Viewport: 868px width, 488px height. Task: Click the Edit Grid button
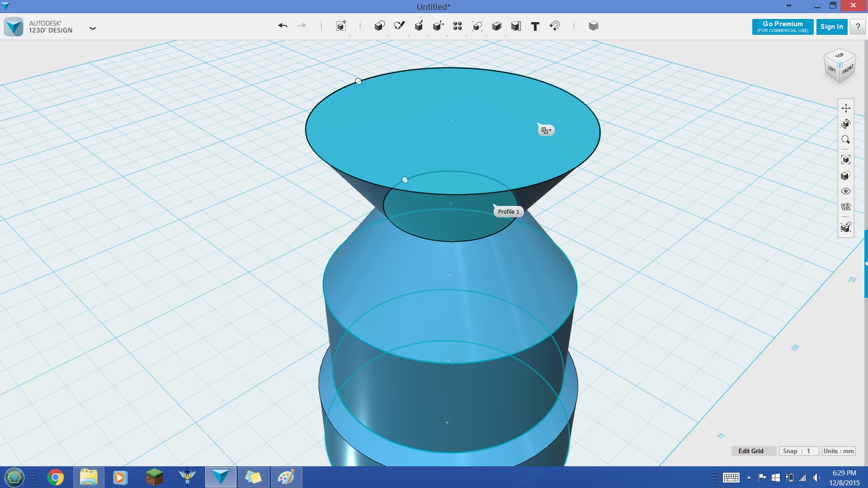pyautogui.click(x=750, y=451)
